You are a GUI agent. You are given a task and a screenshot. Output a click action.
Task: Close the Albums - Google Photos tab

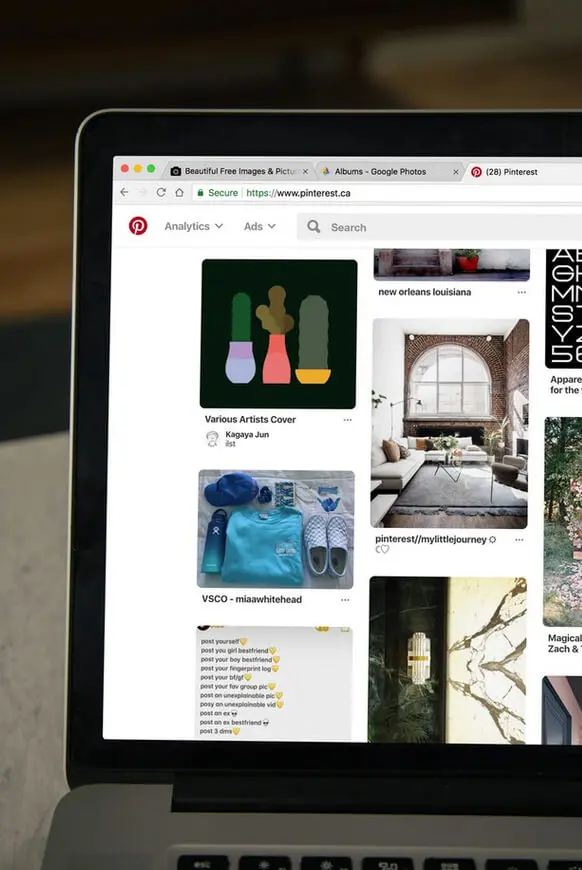tap(456, 172)
